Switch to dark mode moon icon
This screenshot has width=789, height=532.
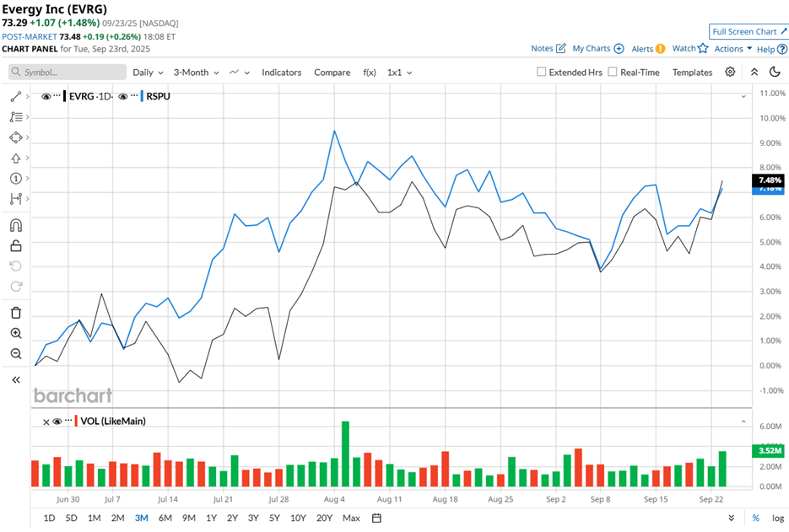click(775, 72)
